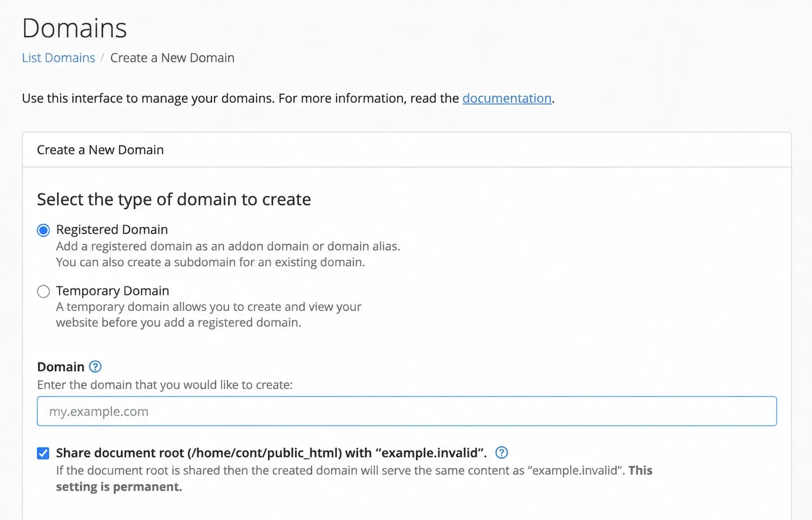Select the Registered Domain radio button
Image resolution: width=812 pixels, height=520 pixels.
click(44, 230)
